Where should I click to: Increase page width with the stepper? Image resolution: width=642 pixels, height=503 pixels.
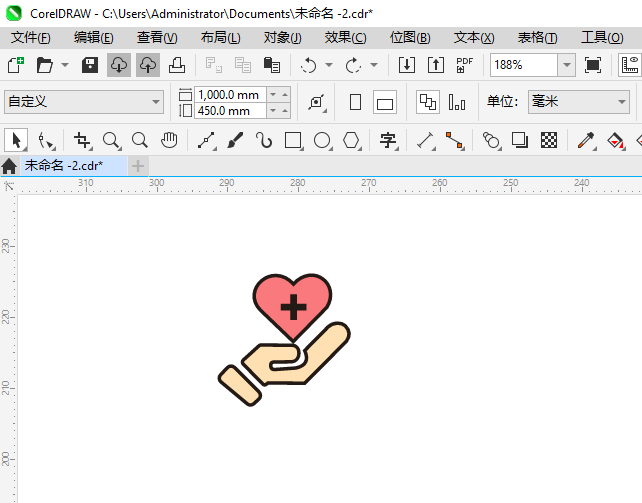pos(285,95)
